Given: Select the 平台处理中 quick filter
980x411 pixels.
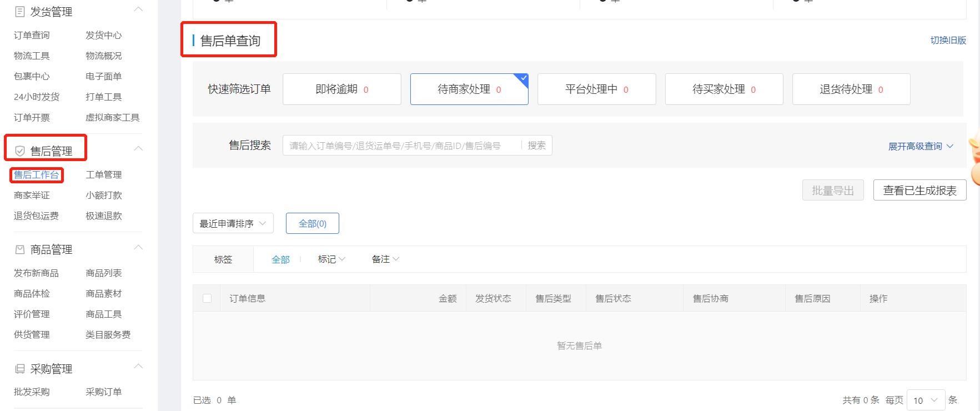Looking at the screenshot, I should (x=597, y=89).
